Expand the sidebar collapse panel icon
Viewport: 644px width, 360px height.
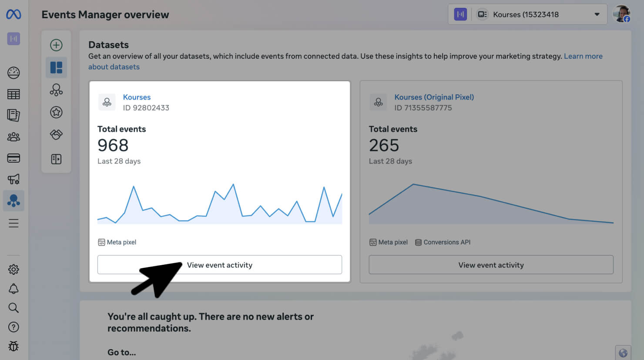(56, 159)
